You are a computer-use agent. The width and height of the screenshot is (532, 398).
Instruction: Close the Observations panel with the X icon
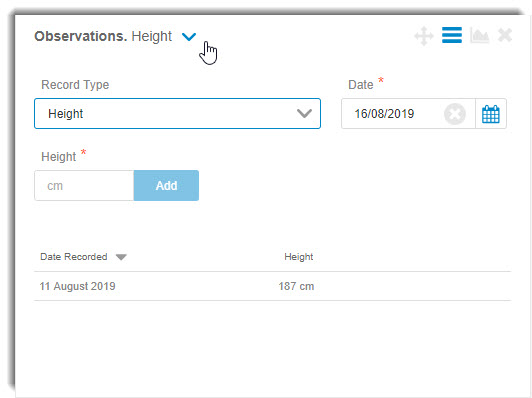coord(505,35)
